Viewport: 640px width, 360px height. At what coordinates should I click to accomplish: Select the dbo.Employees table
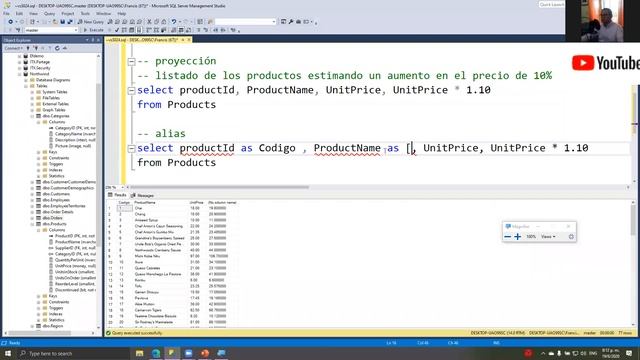coord(56,200)
